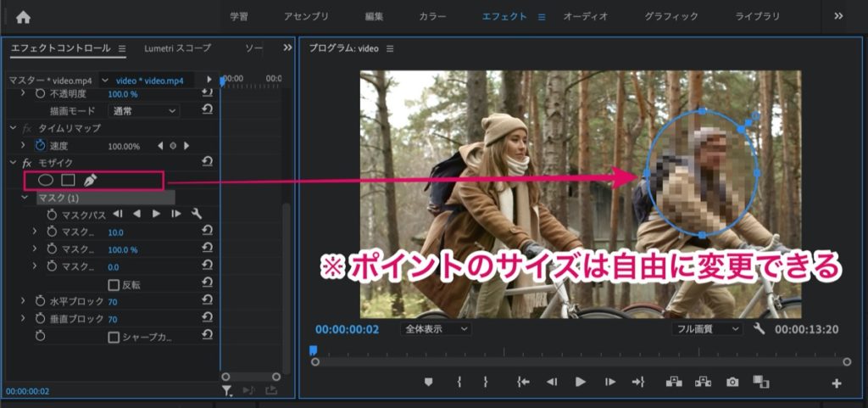
Task: Go to Out point
Action: tap(639, 382)
